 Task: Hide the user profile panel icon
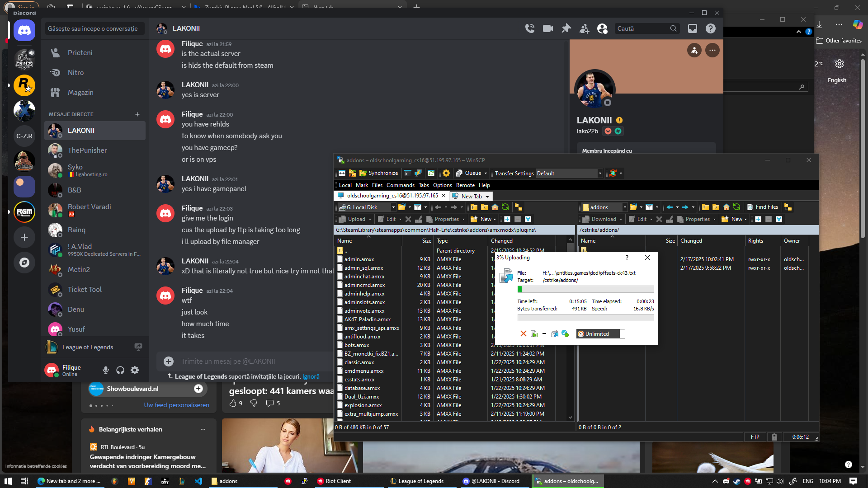click(x=602, y=28)
